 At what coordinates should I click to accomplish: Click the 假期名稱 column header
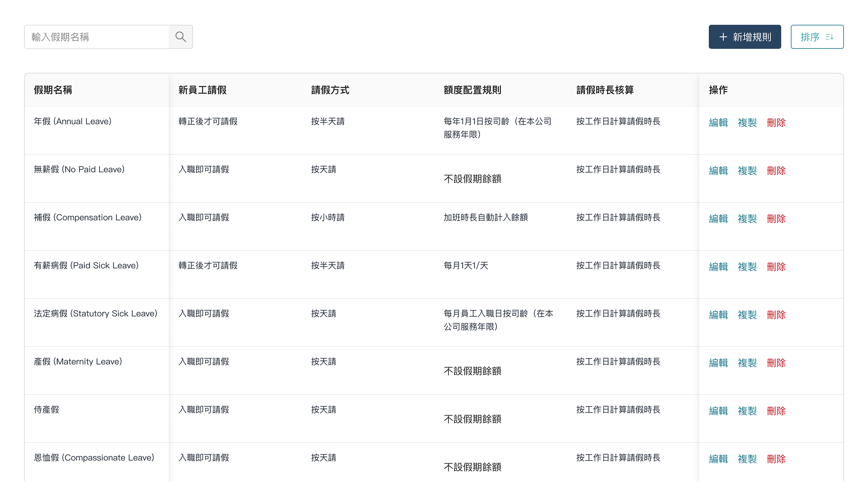(53, 90)
